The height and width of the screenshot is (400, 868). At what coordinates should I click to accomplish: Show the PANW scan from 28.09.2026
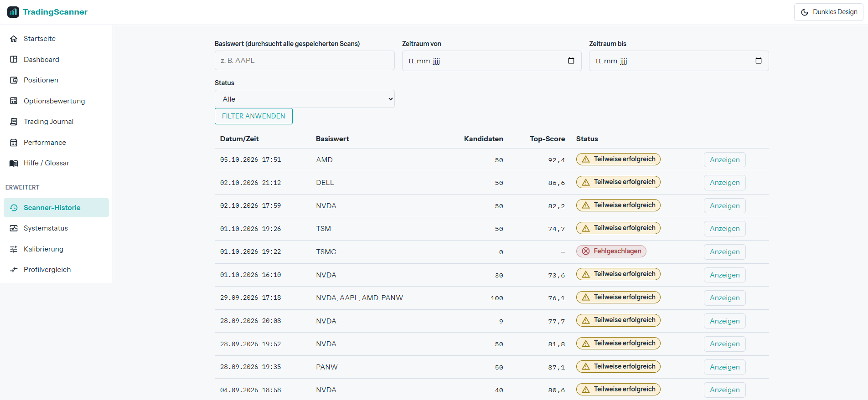click(x=724, y=367)
